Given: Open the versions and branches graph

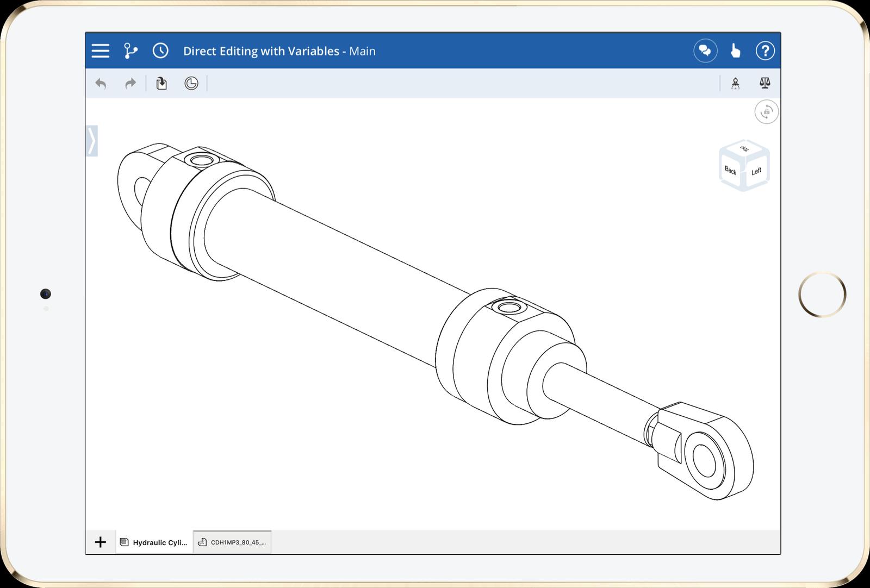Looking at the screenshot, I should [x=130, y=51].
